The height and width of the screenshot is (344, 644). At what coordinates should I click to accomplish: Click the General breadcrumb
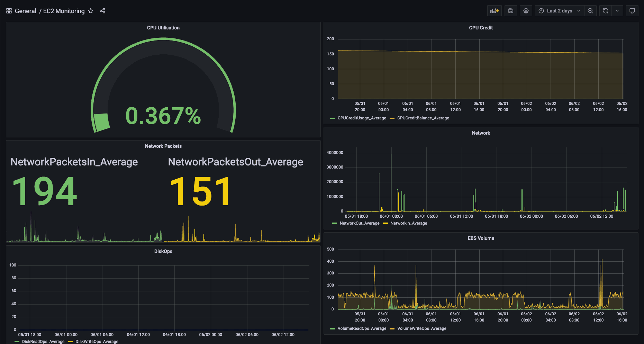pos(25,11)
